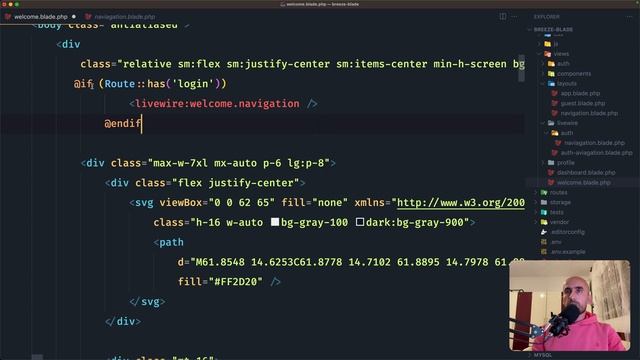
Task: Open the editor more actions ellipsis
Action: [x=514, y=17]
